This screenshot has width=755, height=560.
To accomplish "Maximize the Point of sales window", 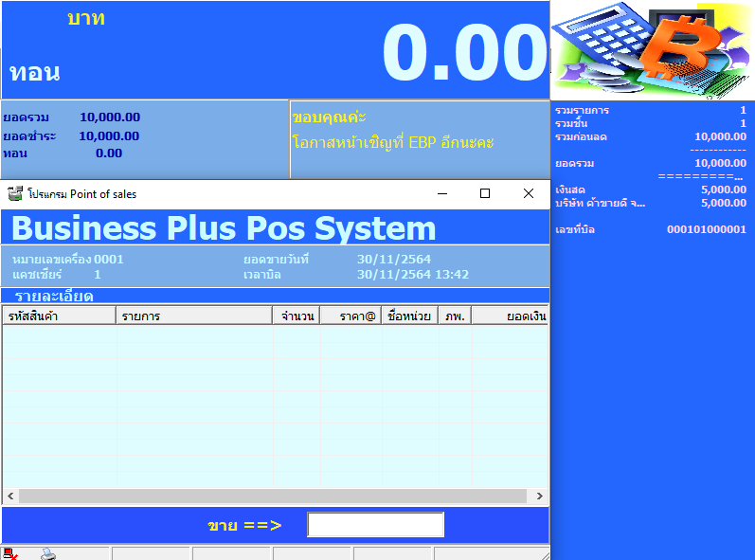I will [485, 193].
